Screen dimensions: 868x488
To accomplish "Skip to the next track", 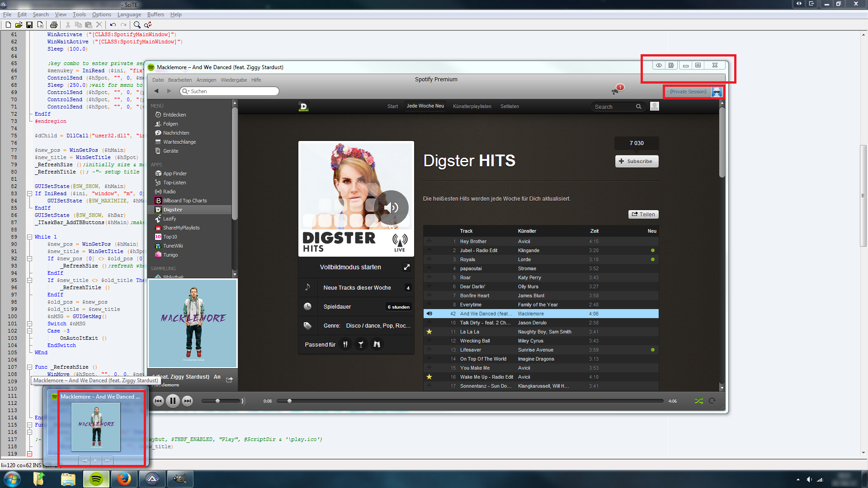I will (188, 401).
